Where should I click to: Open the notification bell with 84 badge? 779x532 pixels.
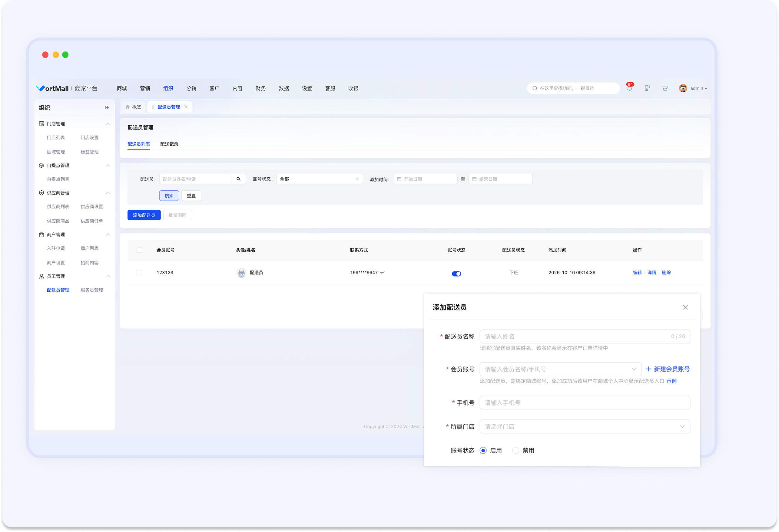click(x=629, y=88)
